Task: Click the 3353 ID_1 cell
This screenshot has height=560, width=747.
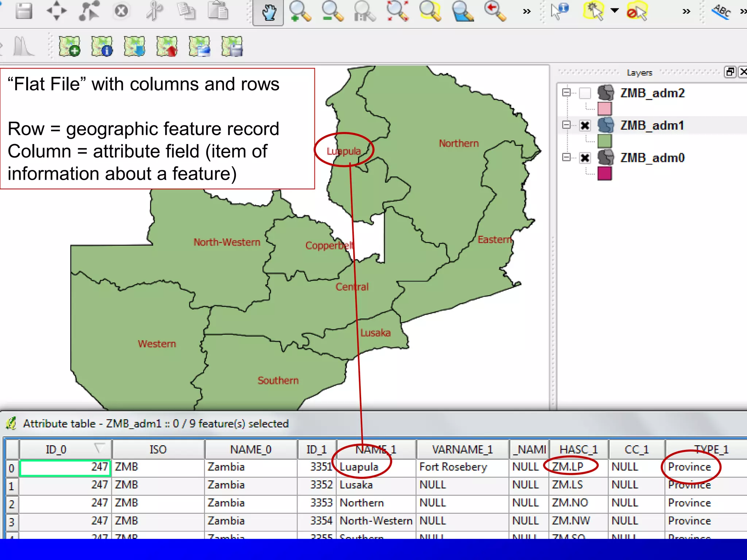Action: tap(317, 503)
